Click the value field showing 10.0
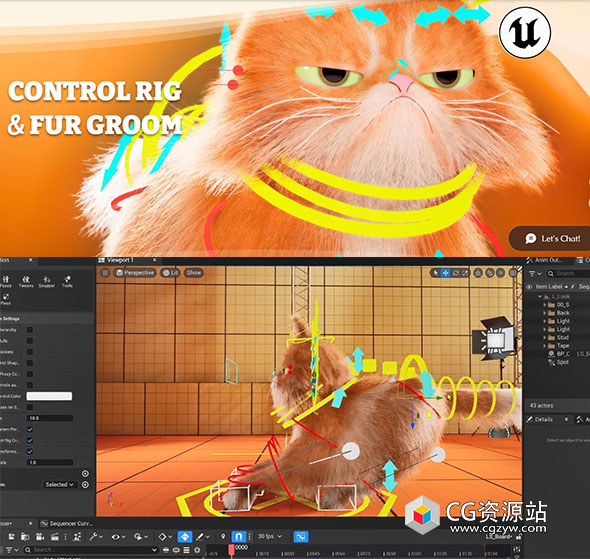 point(50,418)
